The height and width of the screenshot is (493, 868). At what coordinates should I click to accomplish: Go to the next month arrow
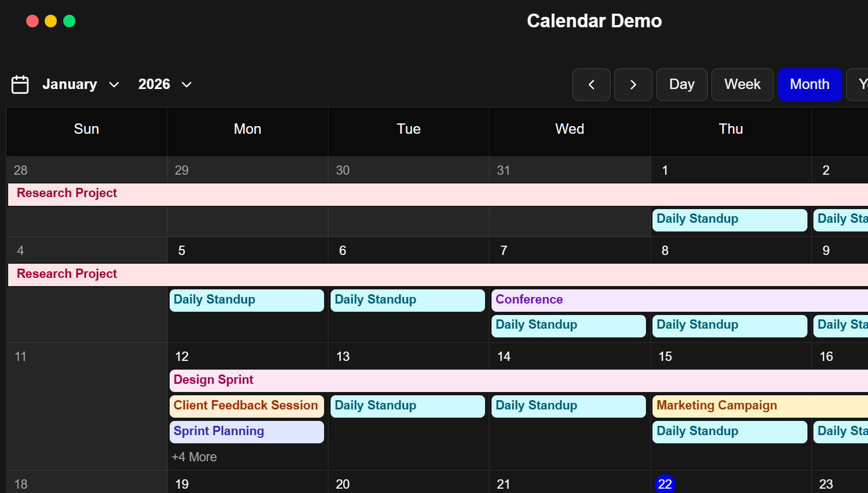coord(633,85)
